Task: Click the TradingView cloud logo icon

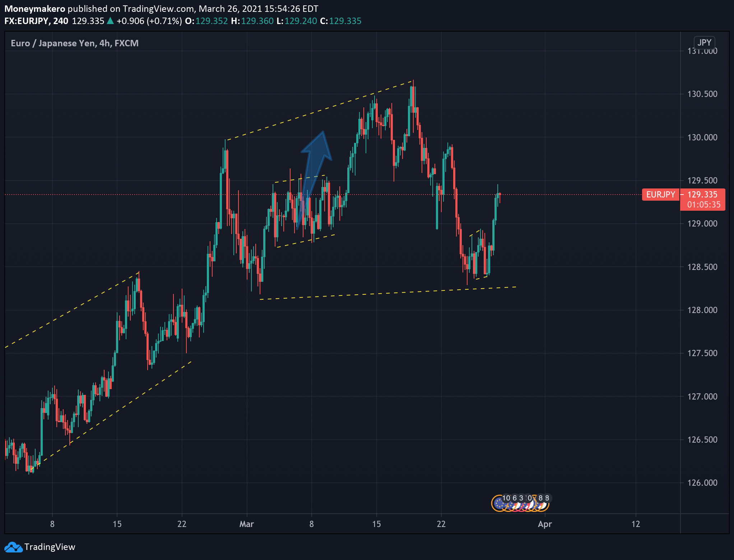Action: [13, 547]
